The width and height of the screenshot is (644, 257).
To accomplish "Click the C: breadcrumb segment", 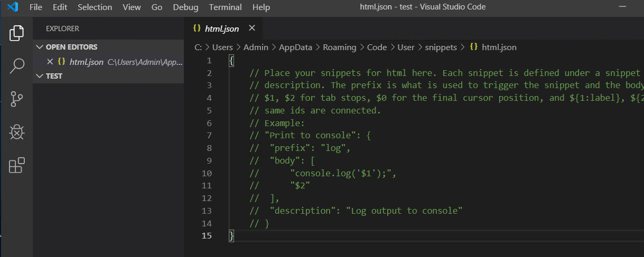I will coord(198,47).
